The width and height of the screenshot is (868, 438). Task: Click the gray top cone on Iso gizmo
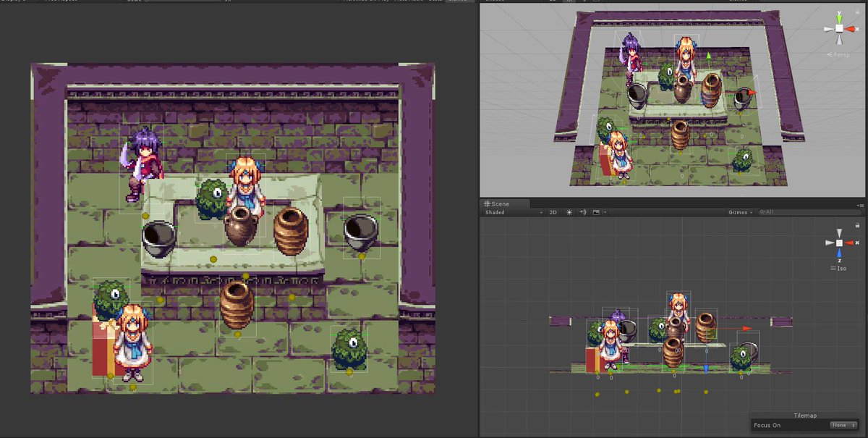[839, 234]
